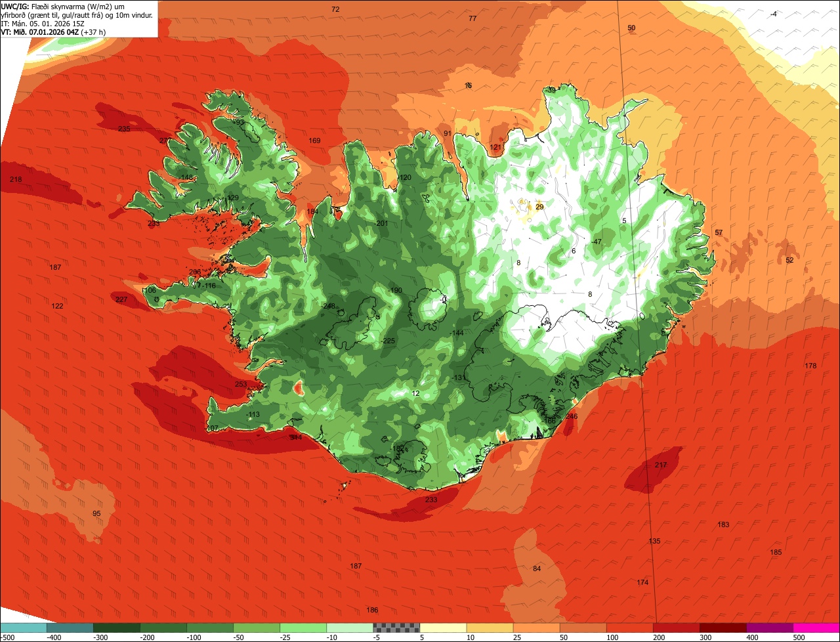This screenshot has width=840, height=642.
Task: Select the legend swatch between 10 and 25
Action: click(490, 628)
